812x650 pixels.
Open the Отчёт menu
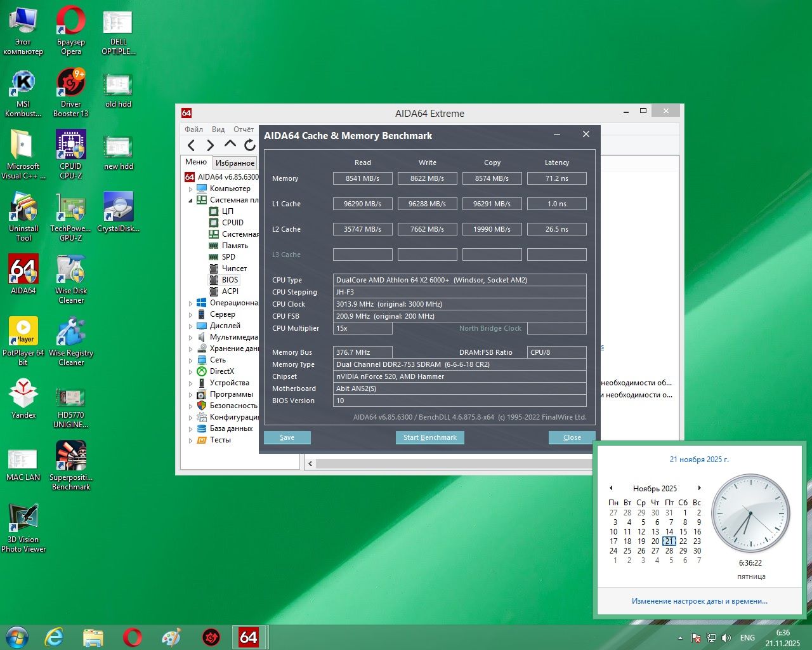(244, 129)
